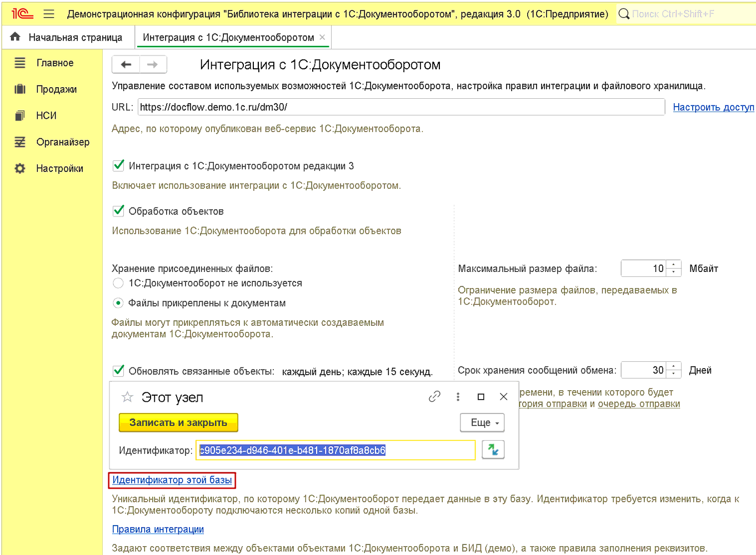Close the Этот узел dialog
Screen dimensions: 756x555
[x=504, y=396]
